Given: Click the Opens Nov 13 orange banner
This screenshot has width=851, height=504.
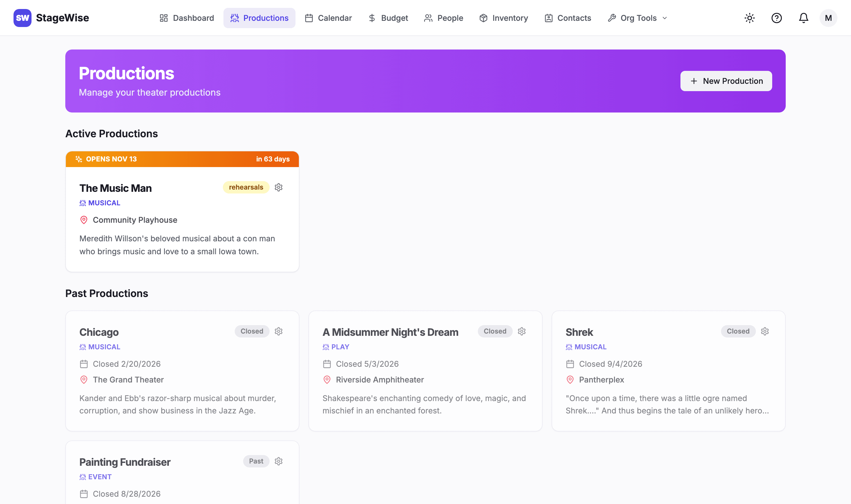Looking at the screenshot, I should click(x=182, y=159).
